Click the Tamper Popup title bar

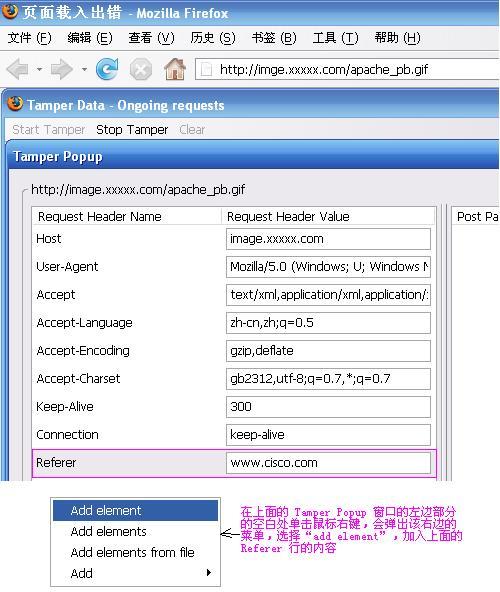click(253, 156)
